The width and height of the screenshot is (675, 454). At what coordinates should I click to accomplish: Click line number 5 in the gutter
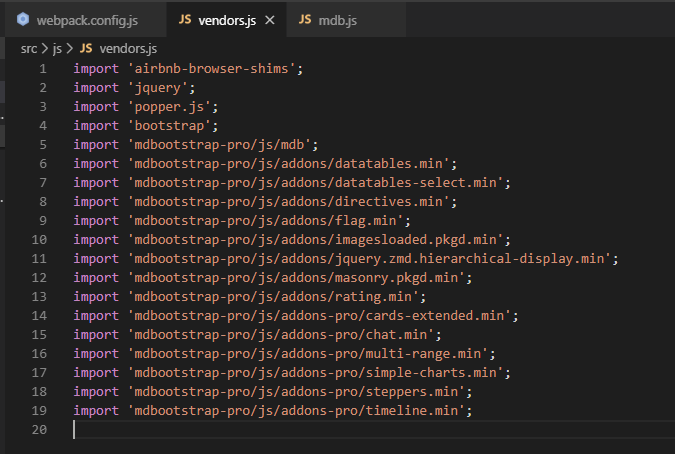pos(43,145)
